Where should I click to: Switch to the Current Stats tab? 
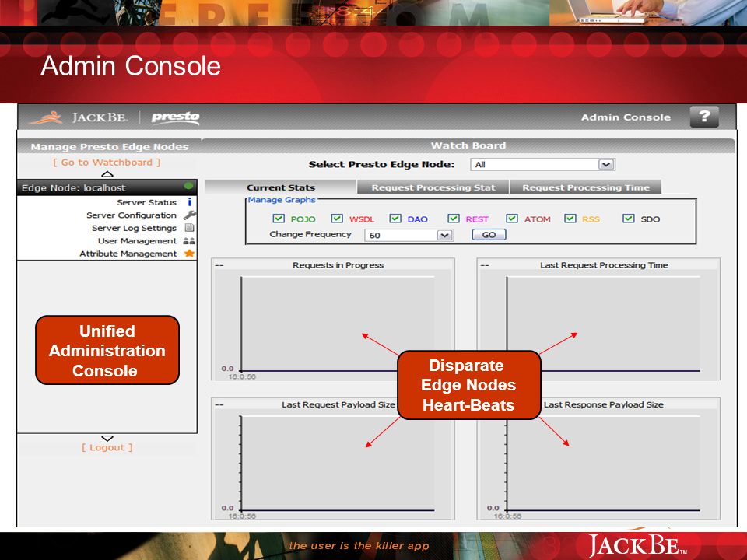click(281, 187)
